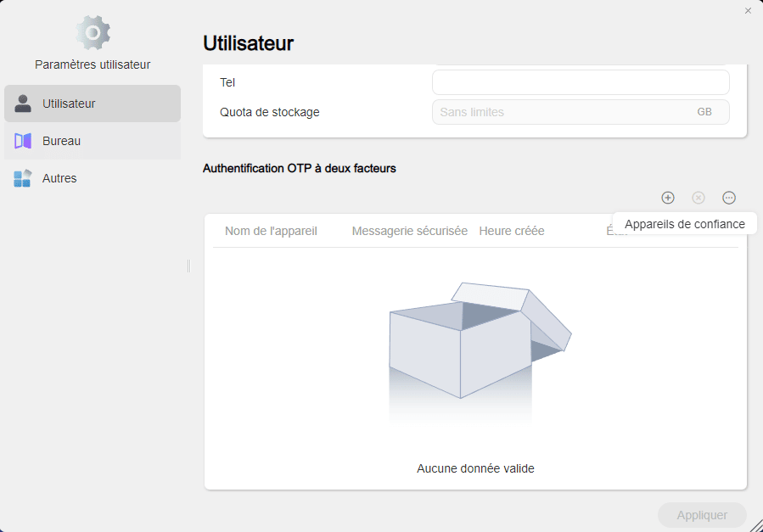Click the Messagerie sécurisée column header
763x532 pixels.
coord(410,231)
